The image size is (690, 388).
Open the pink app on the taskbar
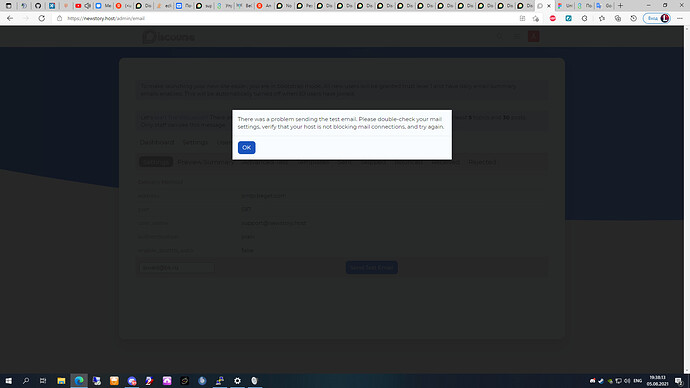tap(167, 381)
